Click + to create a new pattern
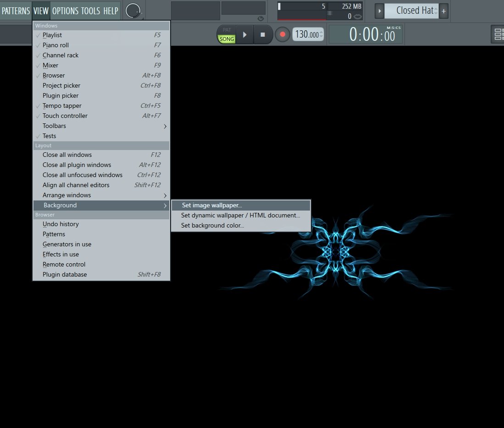The height and width of the screenshot is (428, 504). point(443,11)
